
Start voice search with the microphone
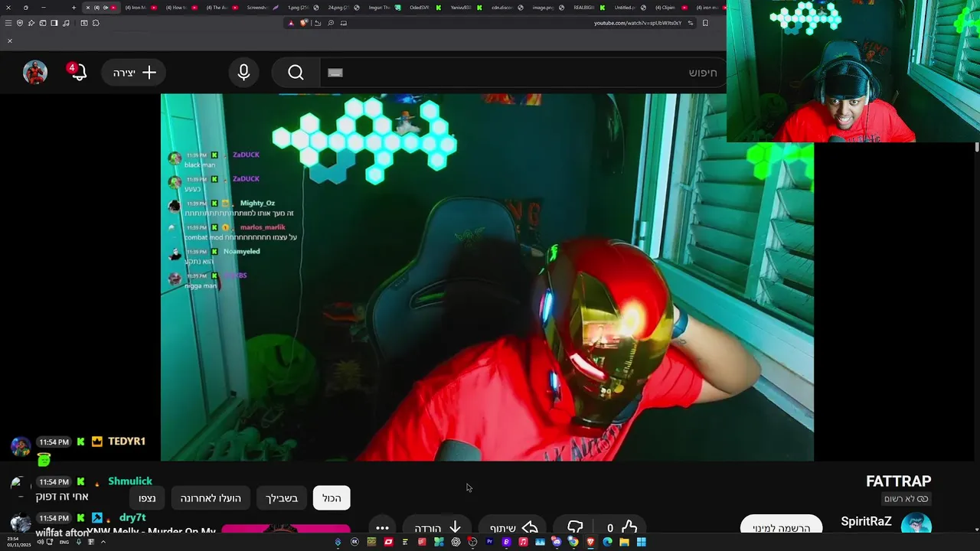tap(243, 73)
